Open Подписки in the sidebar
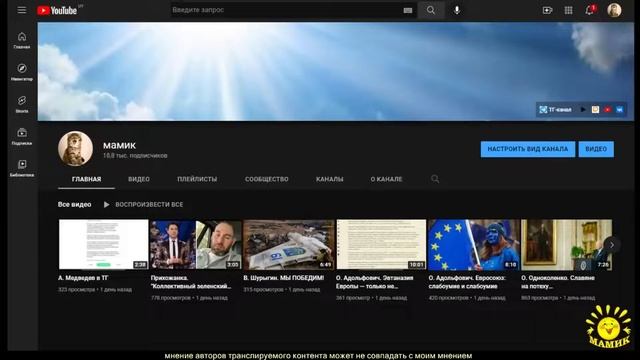This screenshot has height=360, width=640. pos(22,136)
